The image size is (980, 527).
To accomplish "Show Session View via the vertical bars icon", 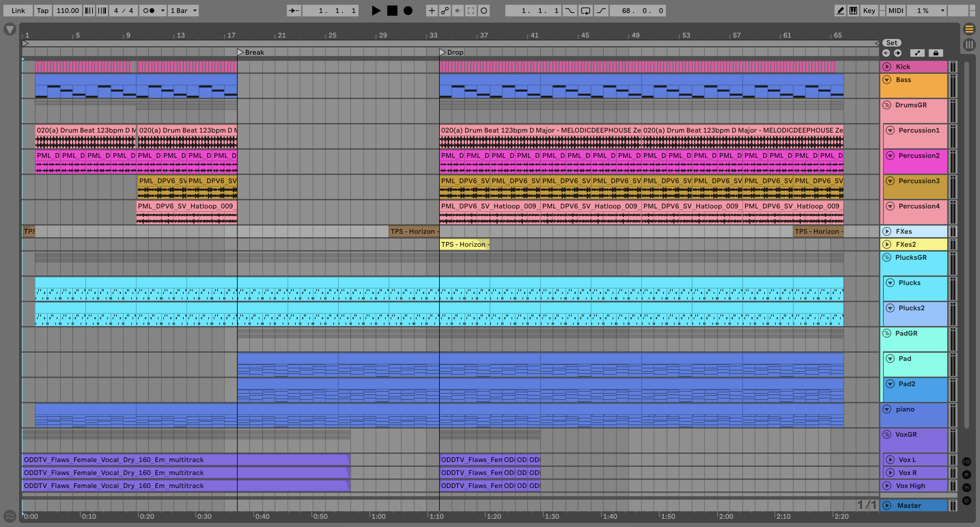I will (x=969, y=44).
